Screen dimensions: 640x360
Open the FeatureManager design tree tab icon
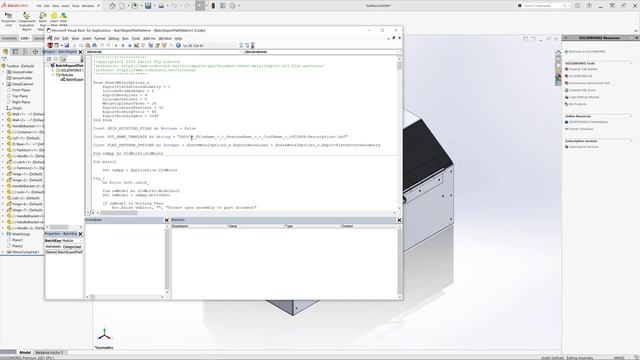pos(6,52)
